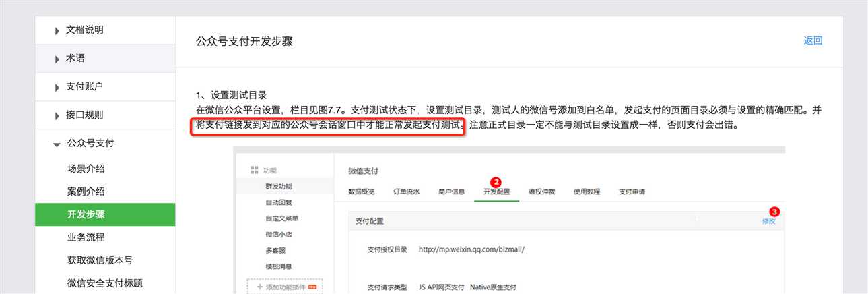The width and height of the screenshot is (868, 294).
Task: Select 模板消息 in the embedded screenshot menu
Action: click(279, 266)
